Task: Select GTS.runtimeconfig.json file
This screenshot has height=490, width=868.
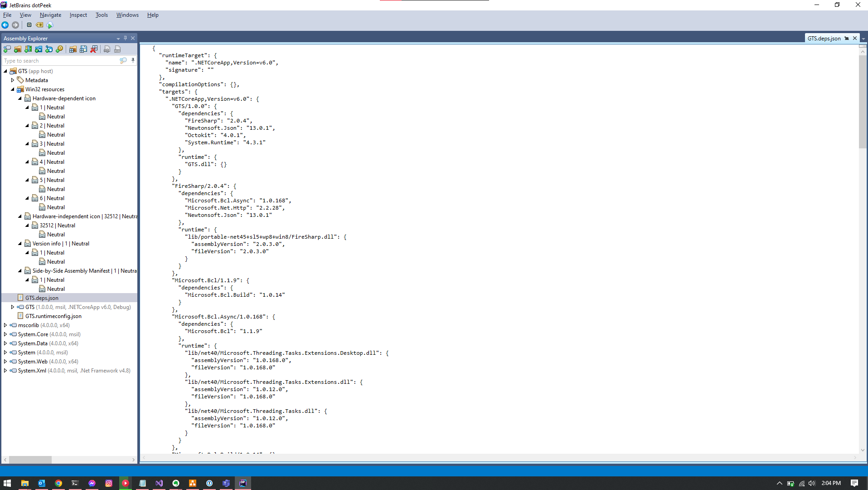Action: tap(53, 316)
